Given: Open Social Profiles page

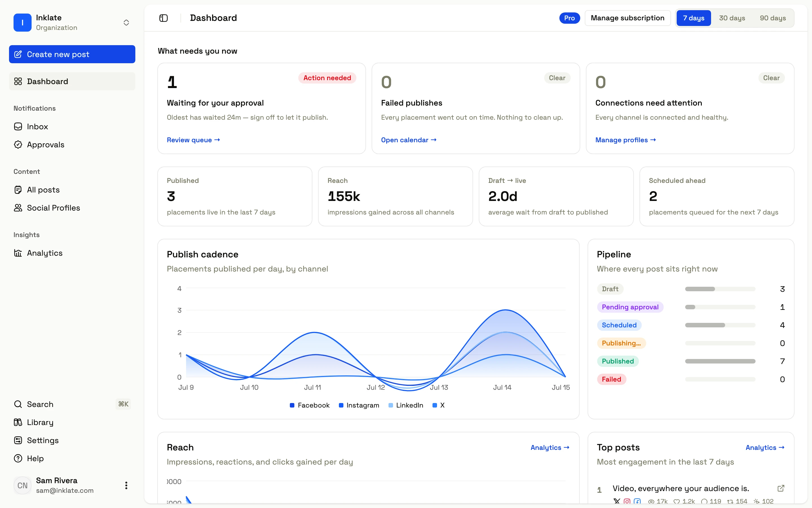Looking at the screenshot, I should pyautogui.click(x=72, y=208).
